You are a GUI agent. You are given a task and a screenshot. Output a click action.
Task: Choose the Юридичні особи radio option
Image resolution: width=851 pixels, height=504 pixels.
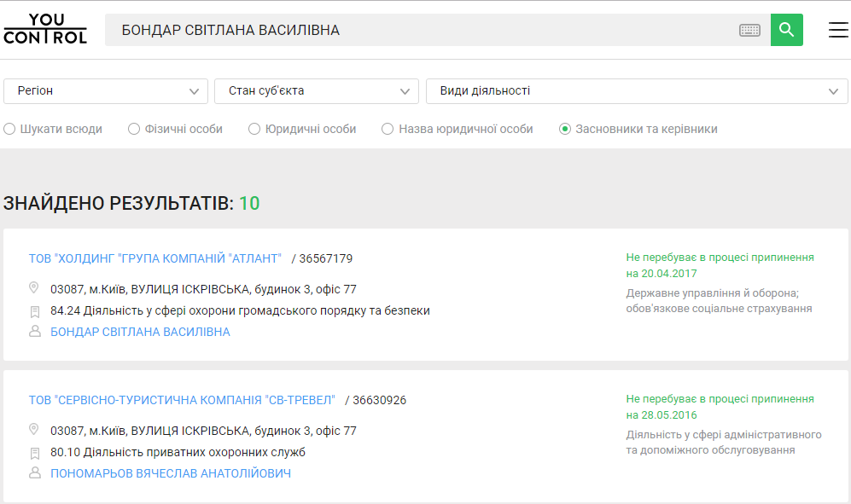click(x=254, y=130)
